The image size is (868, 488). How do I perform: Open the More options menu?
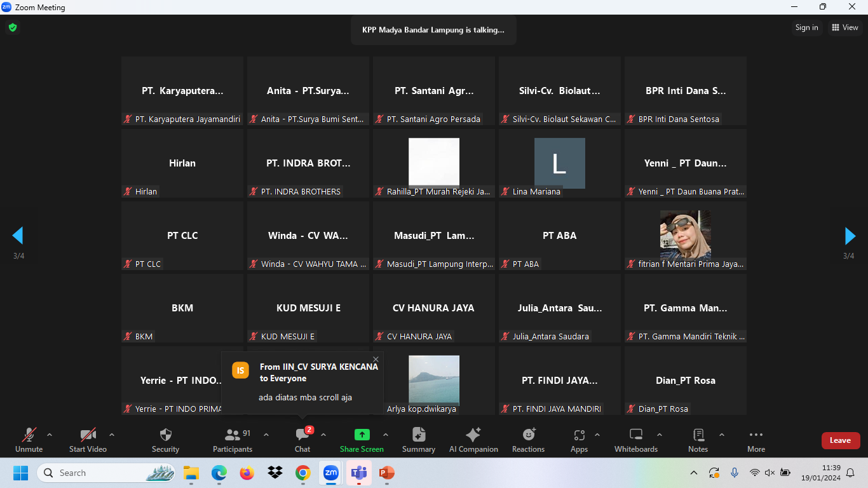[756, 440]
